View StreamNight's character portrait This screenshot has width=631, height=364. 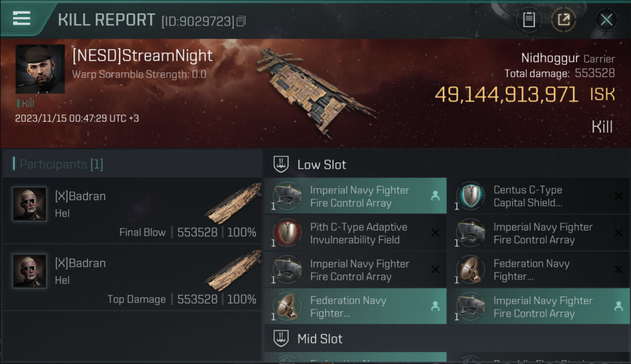coord(40,69)
